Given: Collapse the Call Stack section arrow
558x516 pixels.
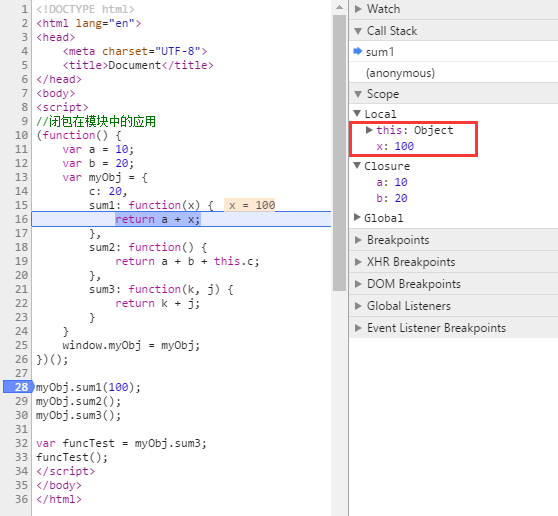Looking at the screenshot, I should [x=358, y=31].
